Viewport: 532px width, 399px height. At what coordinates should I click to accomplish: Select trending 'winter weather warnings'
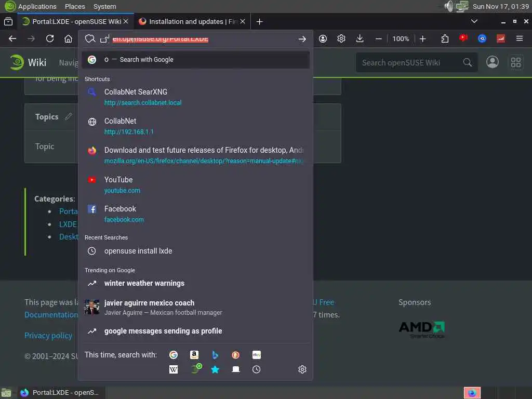click(195, 283)
